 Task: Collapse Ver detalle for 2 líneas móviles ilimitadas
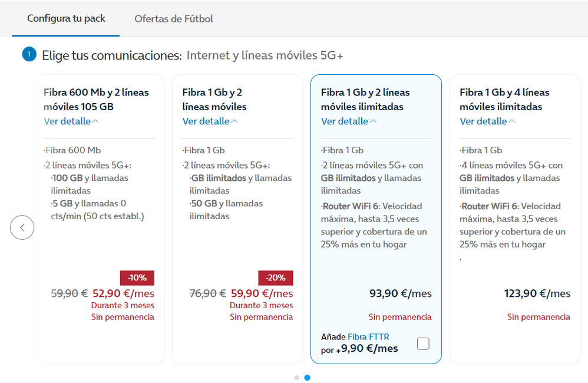coord(348,121)
